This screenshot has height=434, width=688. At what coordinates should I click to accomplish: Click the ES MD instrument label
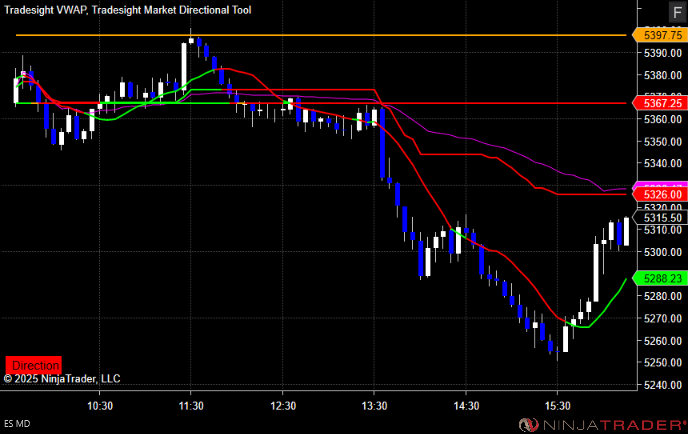click(17, 423)
